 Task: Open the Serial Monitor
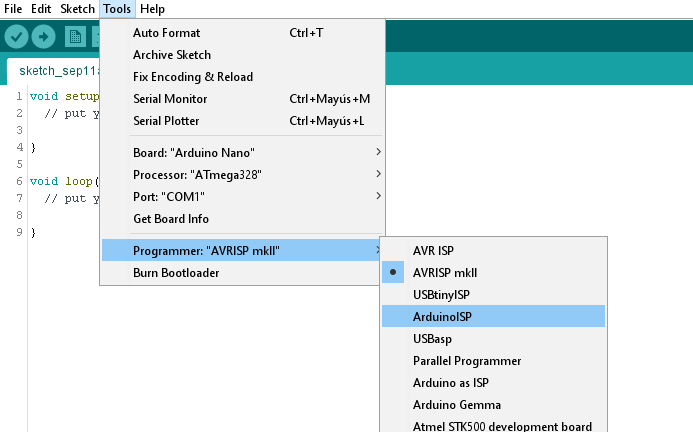pyautogui.click(x=170, y=99)
